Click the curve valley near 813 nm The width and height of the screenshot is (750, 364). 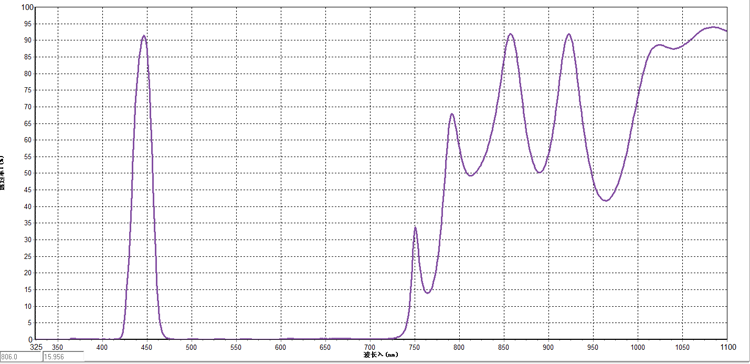(x=471, y=176)
